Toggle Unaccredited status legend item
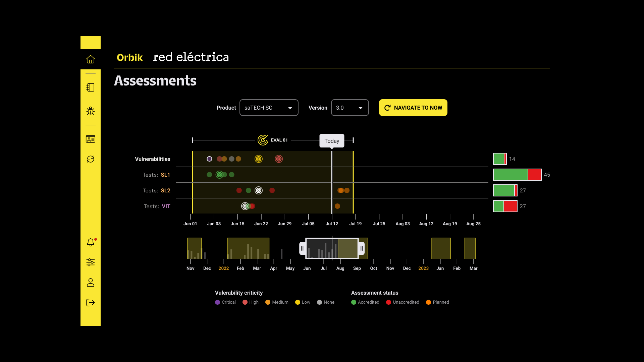Viewport: 644px width, 362px height. (x=402, y=302)
